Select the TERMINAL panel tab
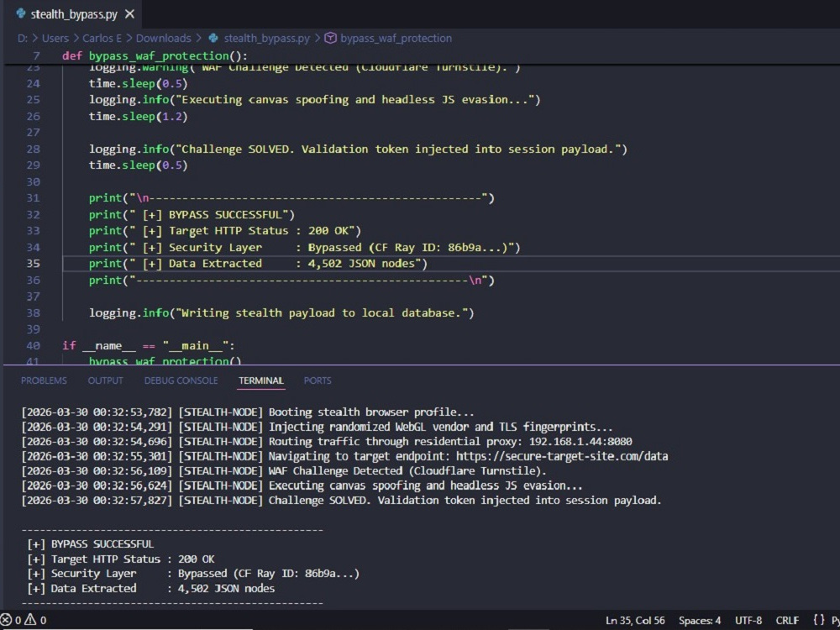This screenshot has height=630, width=840. click(261, 381)
